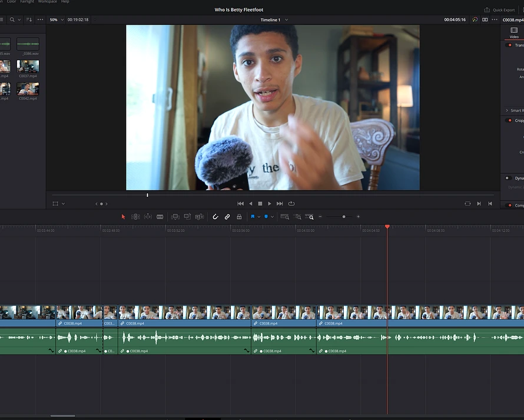Open viewer zoom 50% dropdown
This screenshot has width=524, height=420.
tap(57, 19)
